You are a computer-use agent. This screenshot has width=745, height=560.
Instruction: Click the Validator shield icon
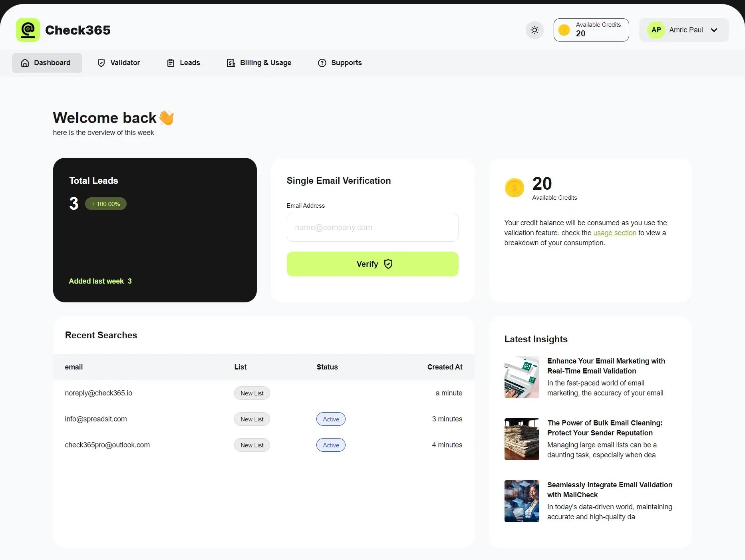click(x=101, y=63)
